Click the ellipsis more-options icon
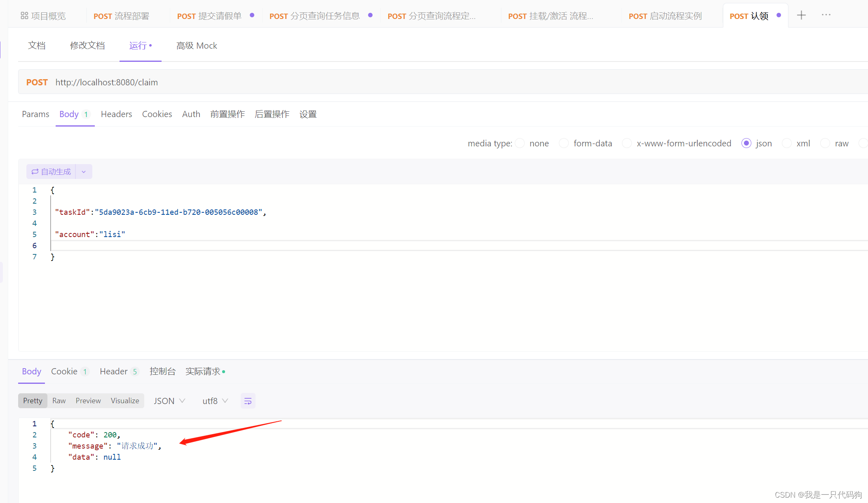868x503 pixels. click(826, 15)
